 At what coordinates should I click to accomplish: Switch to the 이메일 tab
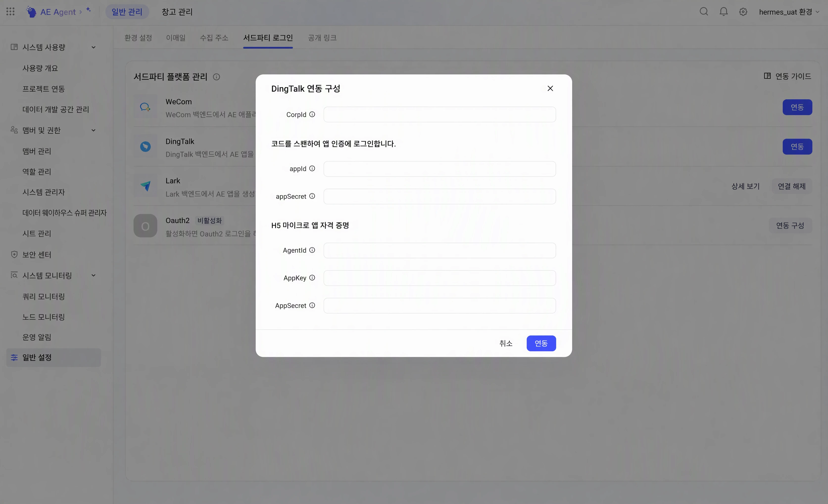tap(176, 38)
